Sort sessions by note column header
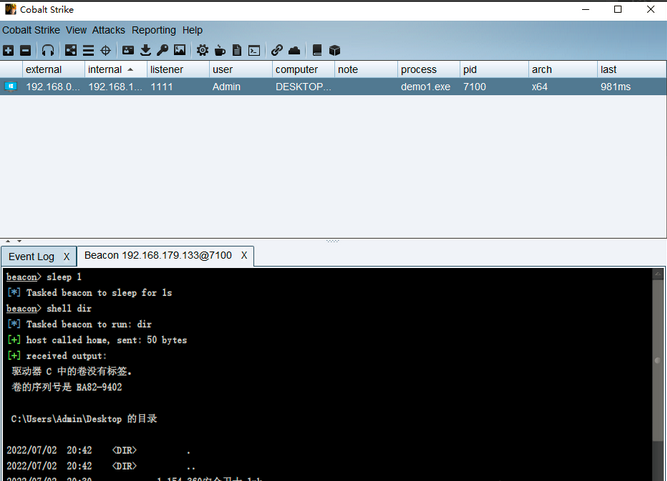 (x=365, y=70)
